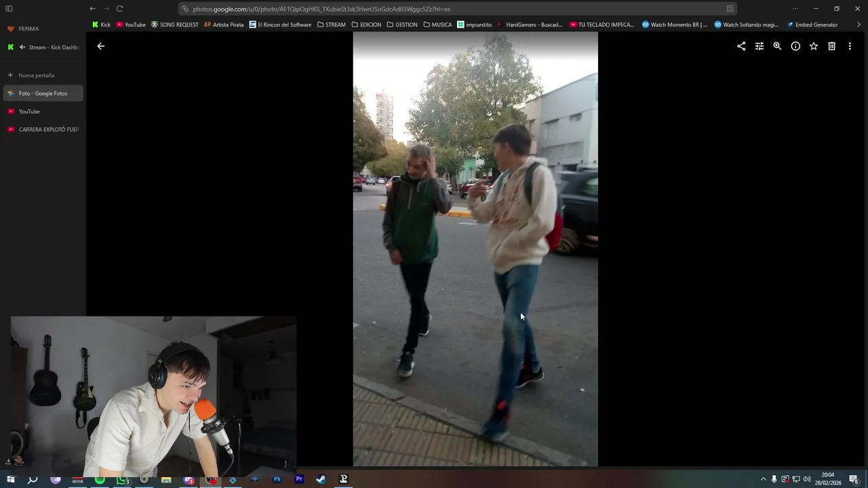Screen dimensions: 868x488
Task: Open the Kick bookmark
Action: [101, 24]
